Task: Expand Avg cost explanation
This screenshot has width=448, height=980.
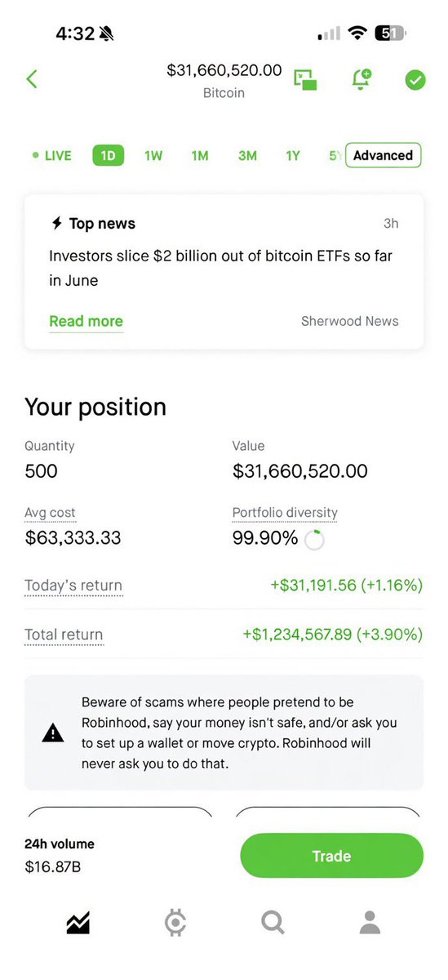Action: 50,514
